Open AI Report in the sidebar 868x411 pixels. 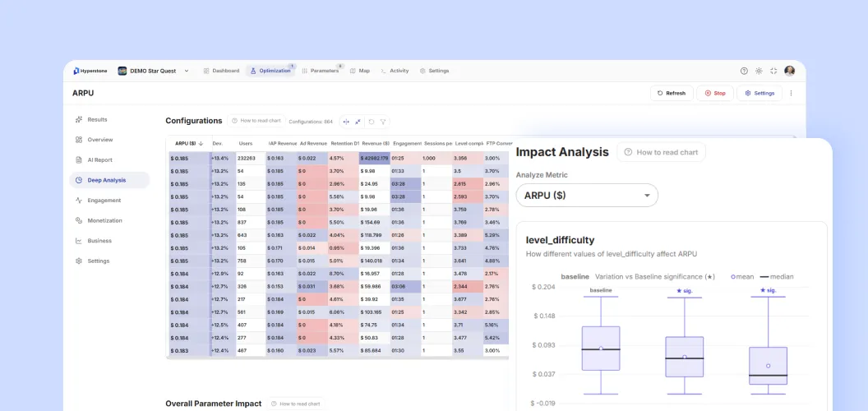pyautogui.click(x=109, y=160)
